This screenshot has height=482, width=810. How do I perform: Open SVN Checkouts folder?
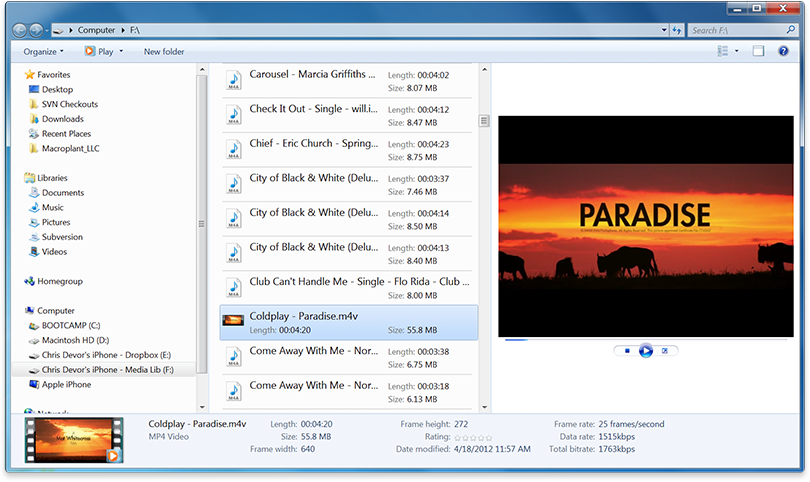64,104
